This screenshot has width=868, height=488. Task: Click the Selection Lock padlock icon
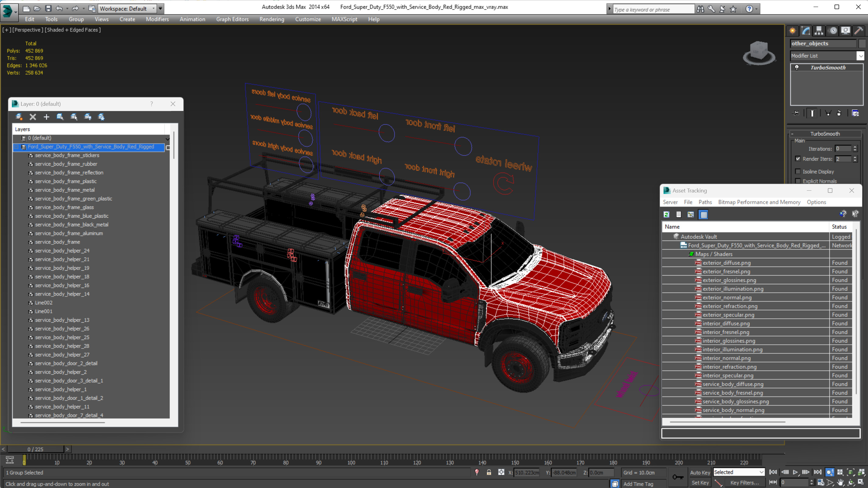tap(489, 472)
